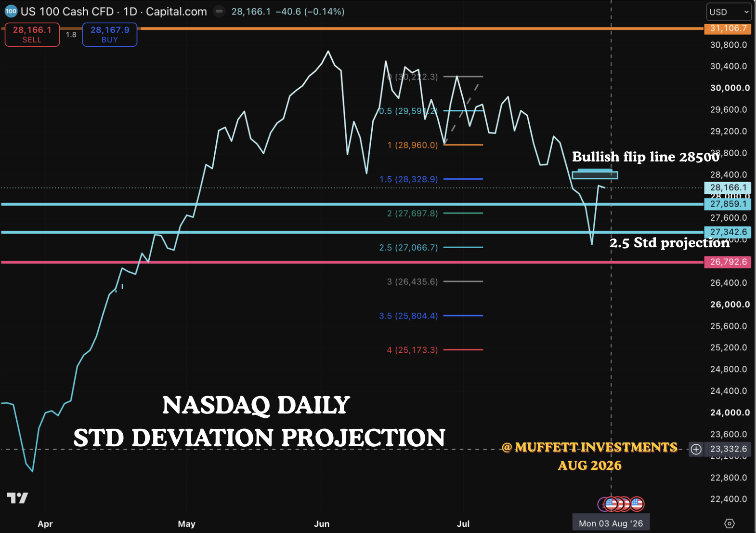756x533 pixels.
Task: Select the 27,342.6 price label
Action: click(x=728, y=232)
